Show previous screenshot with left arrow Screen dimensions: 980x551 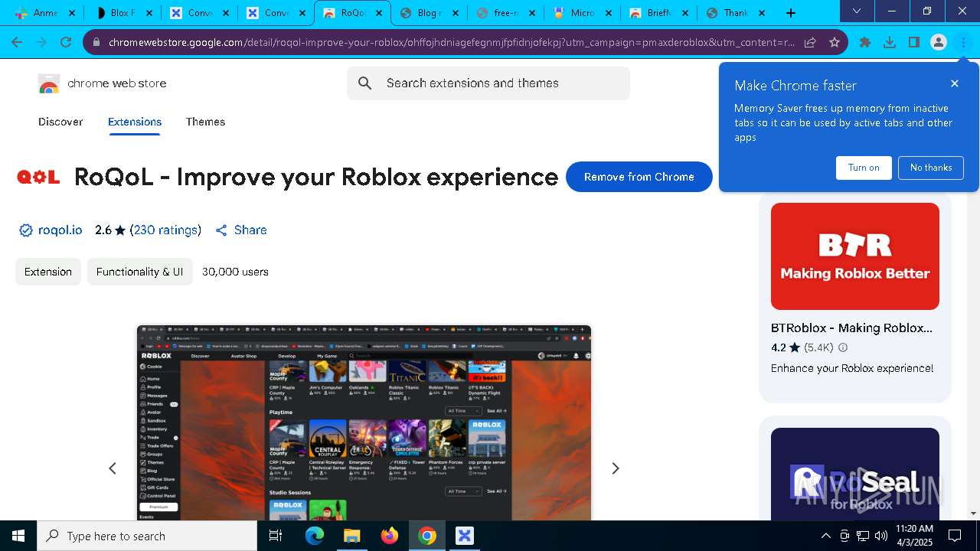(x=113, y=468)
